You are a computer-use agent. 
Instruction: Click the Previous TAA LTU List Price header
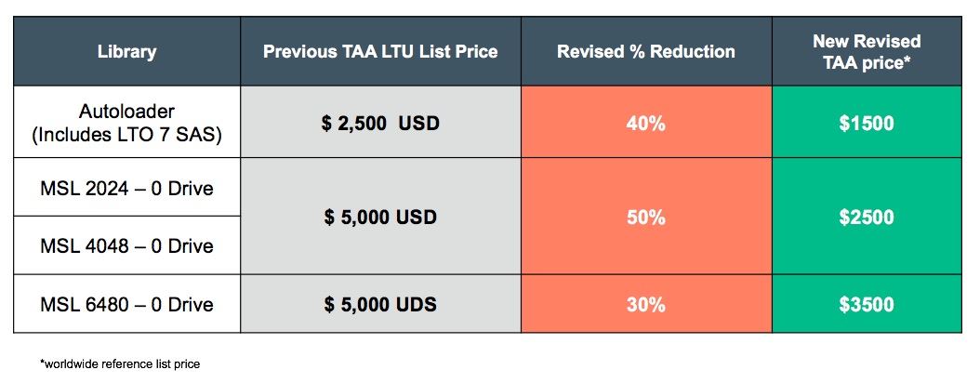point(380,51)
